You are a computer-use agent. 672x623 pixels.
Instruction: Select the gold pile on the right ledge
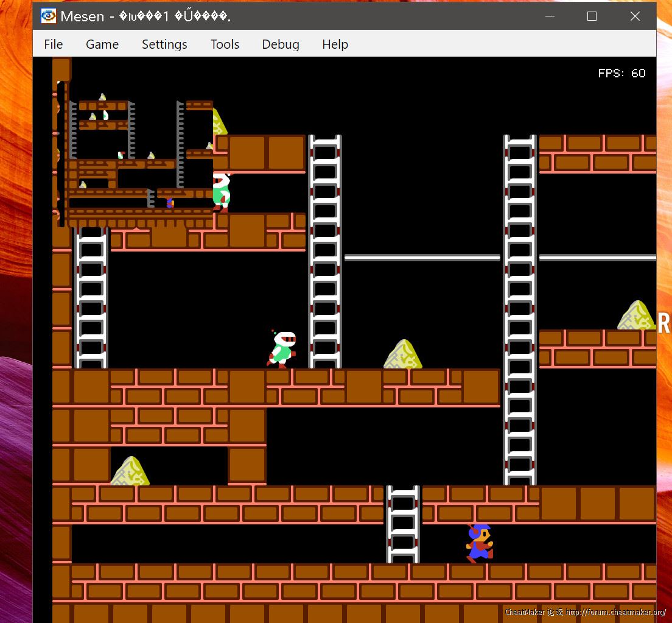tap(636, 315)
